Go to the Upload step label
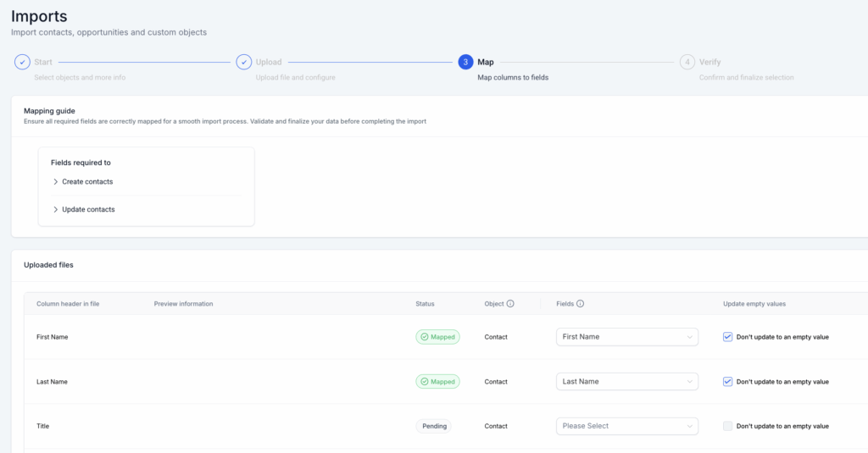Image resolution: width=868 pixels, height=453 pixels. point(269,62)
